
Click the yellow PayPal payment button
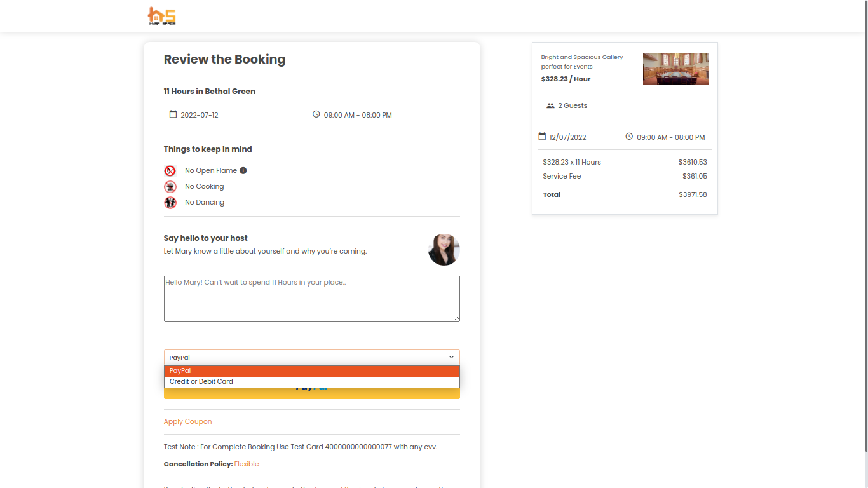311,393
